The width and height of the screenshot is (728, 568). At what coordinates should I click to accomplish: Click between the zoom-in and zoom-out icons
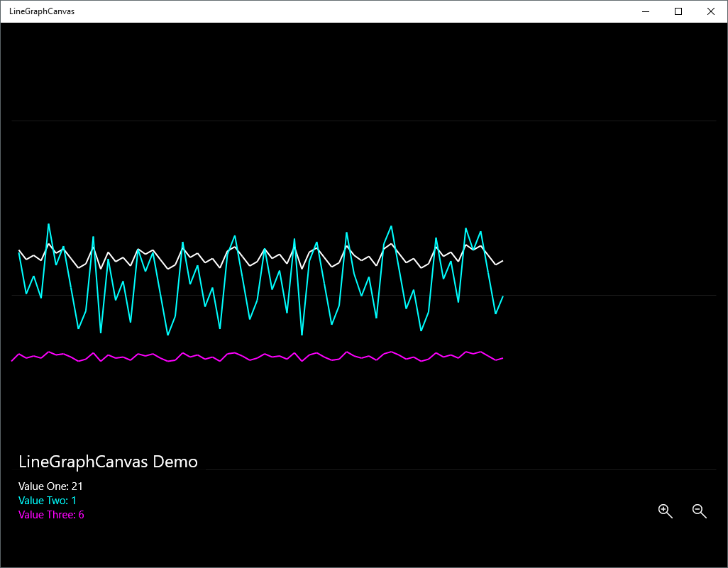click(682, 511)
